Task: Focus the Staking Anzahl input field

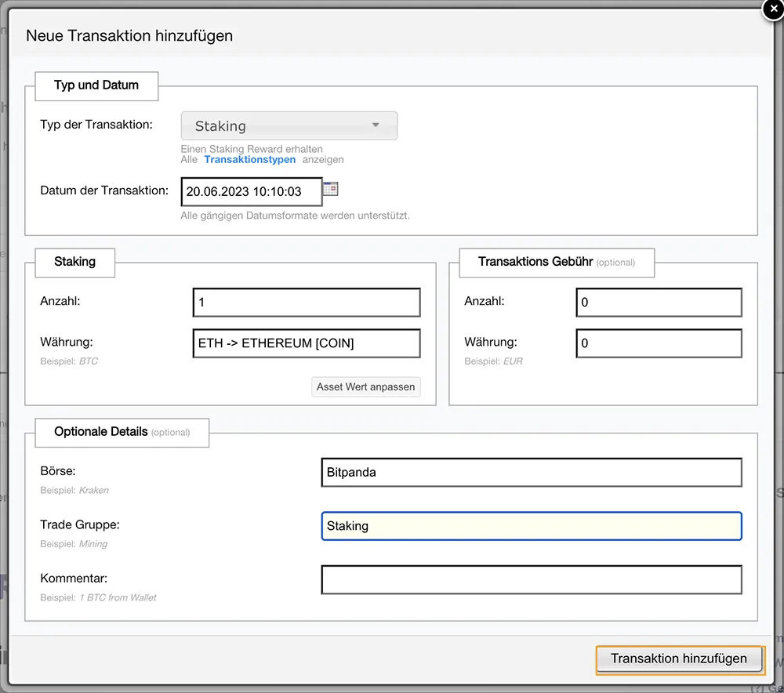Action: (306, 303)
